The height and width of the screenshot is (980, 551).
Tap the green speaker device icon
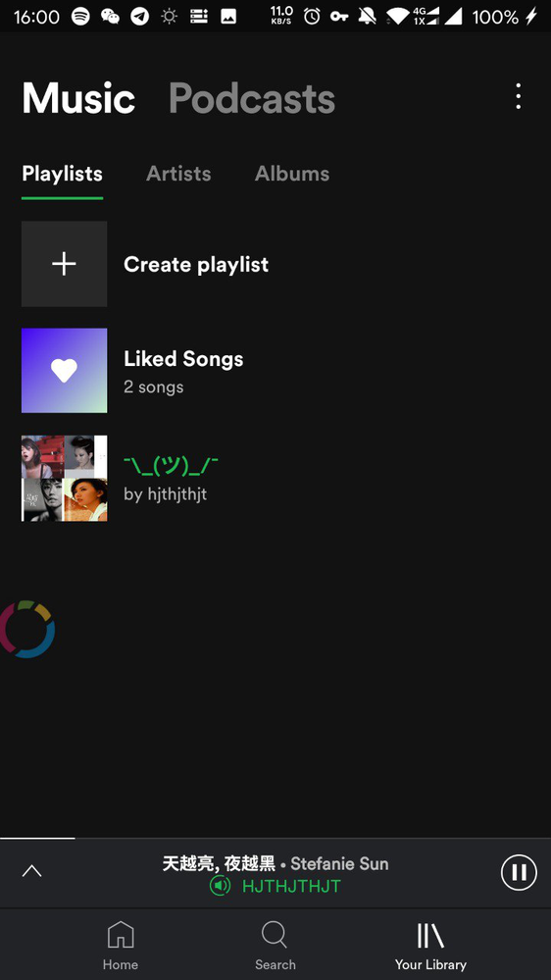(x=220, y=886)
